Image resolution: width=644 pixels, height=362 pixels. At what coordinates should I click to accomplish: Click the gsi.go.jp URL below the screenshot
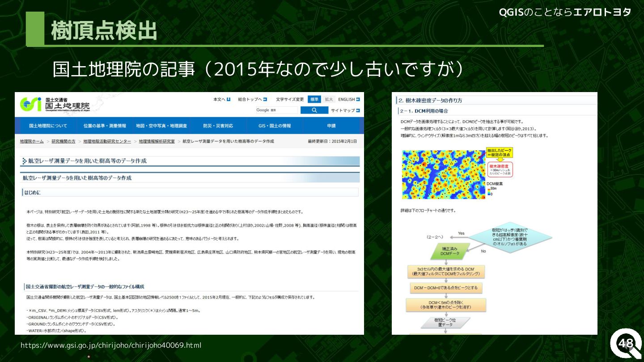point(111,345)
